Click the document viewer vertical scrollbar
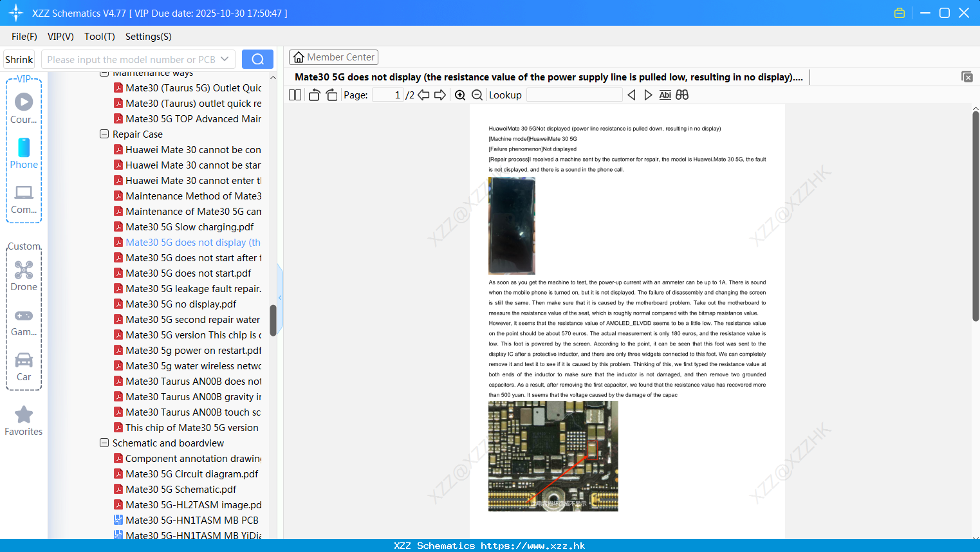The height and width of the screenshot is (552, 980). [x=975, y=216]
